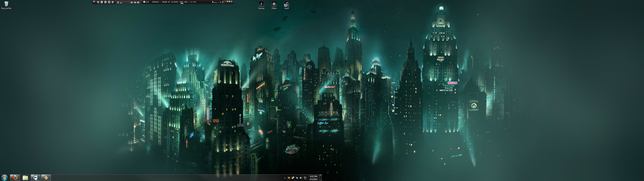Click the tray icon left of the speaker
The image size is (644, 181).
coord(297,178)
